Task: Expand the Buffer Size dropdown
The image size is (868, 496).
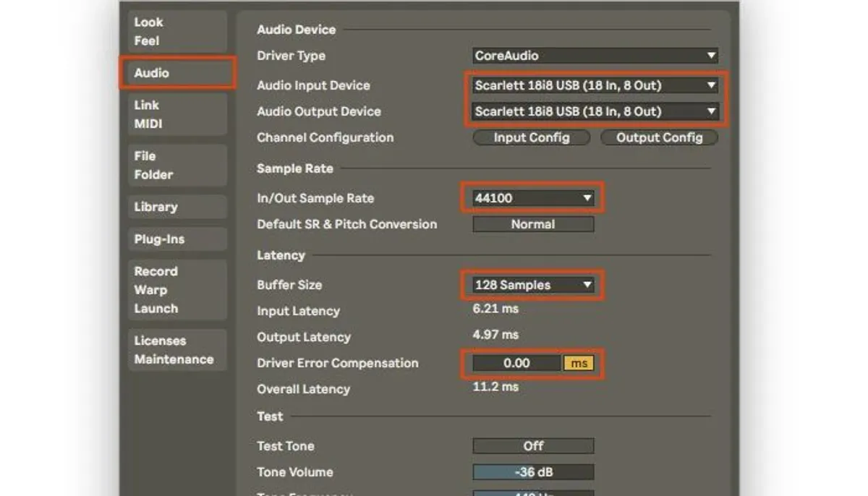Action: [532, 284]
